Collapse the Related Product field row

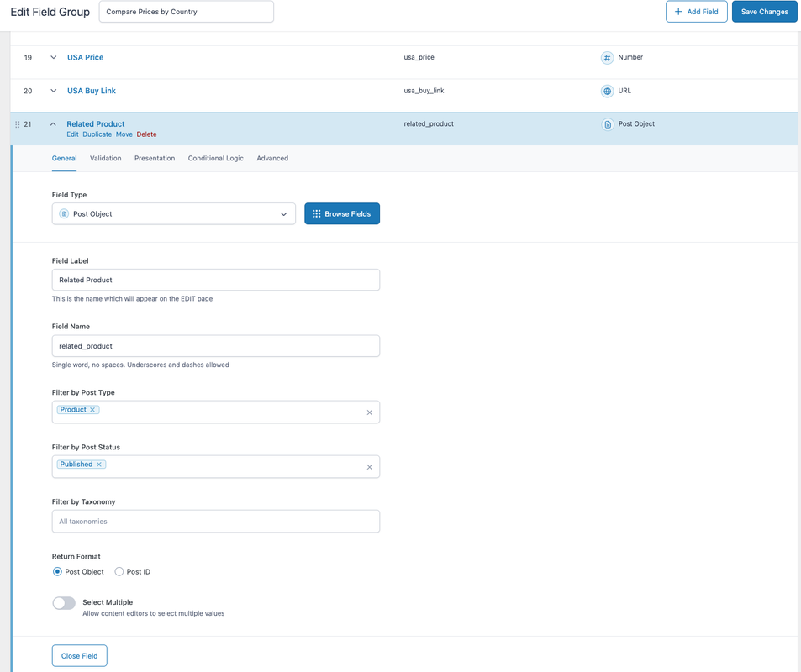53,124
